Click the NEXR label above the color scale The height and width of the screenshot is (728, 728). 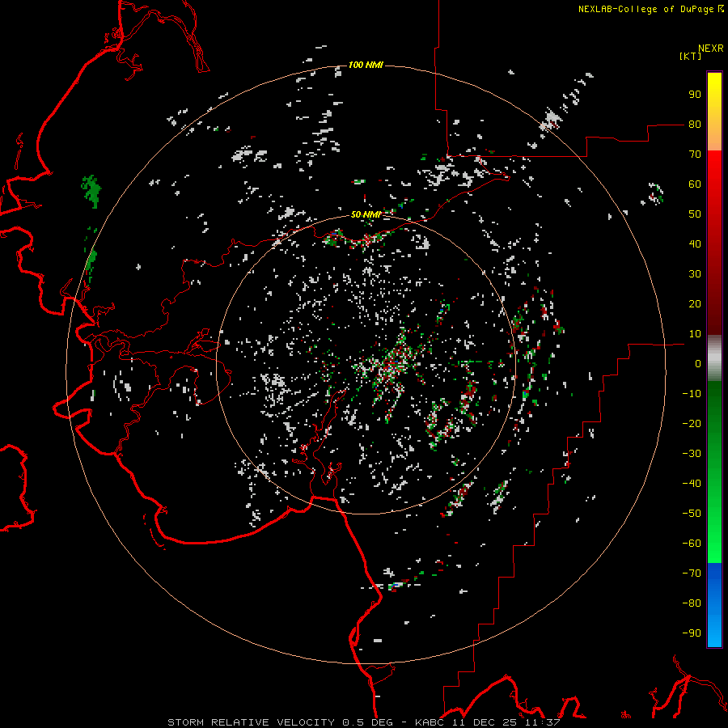pyautogui.click(x=711, y=49)
